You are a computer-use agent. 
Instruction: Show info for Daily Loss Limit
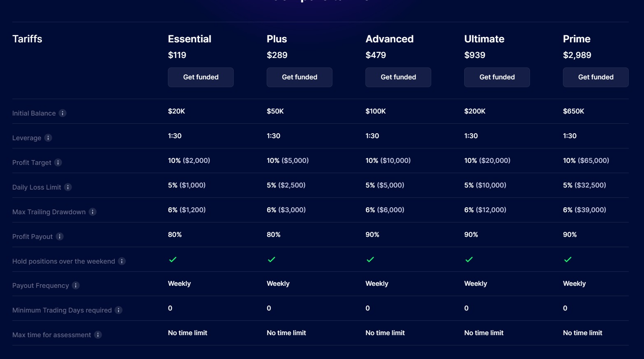click(x=68, y=187)
